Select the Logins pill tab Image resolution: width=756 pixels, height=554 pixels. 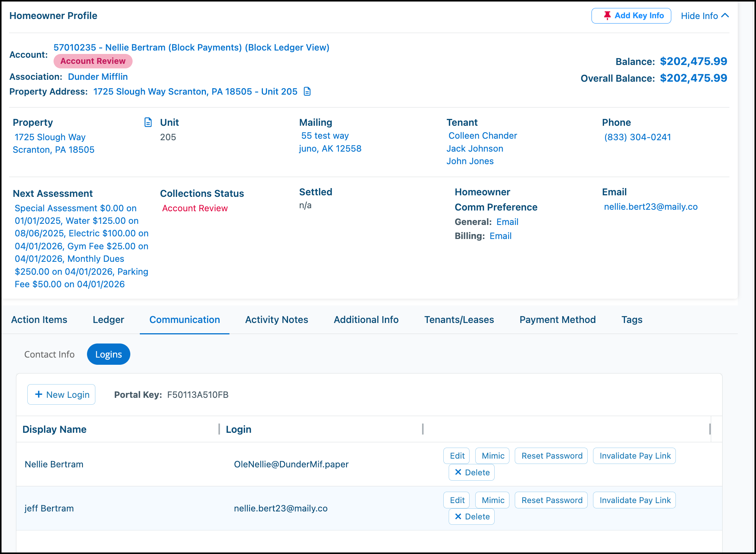coord(109,354)
